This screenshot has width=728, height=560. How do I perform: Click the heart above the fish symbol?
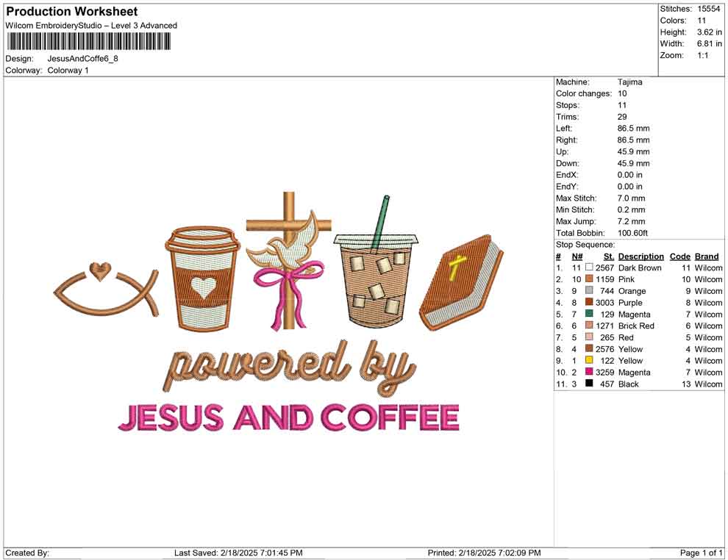click(99, 271)
